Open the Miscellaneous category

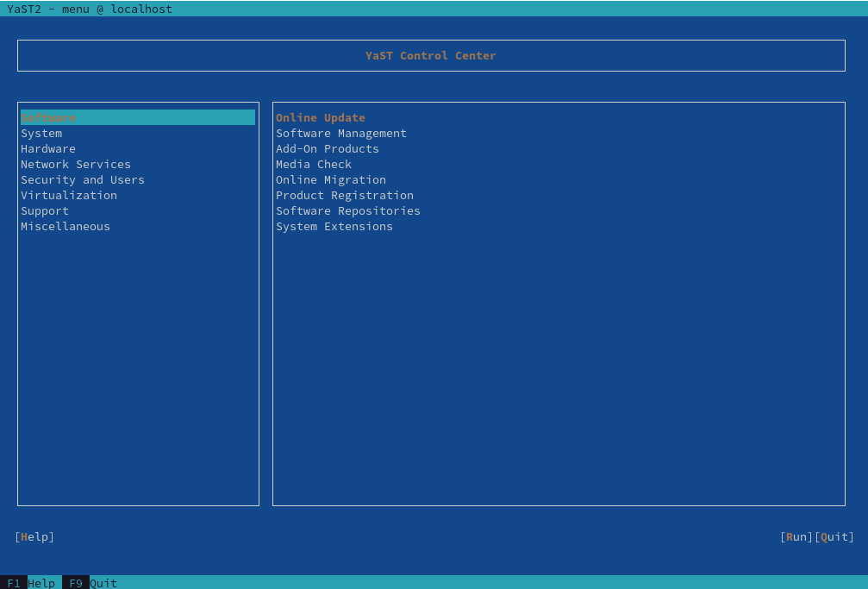pyautogui.click(x=66, y=226)
